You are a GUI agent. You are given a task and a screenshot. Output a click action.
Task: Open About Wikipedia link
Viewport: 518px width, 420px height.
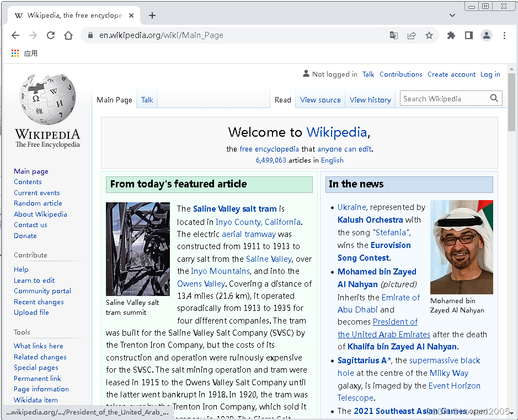click(x=40, y=214)
